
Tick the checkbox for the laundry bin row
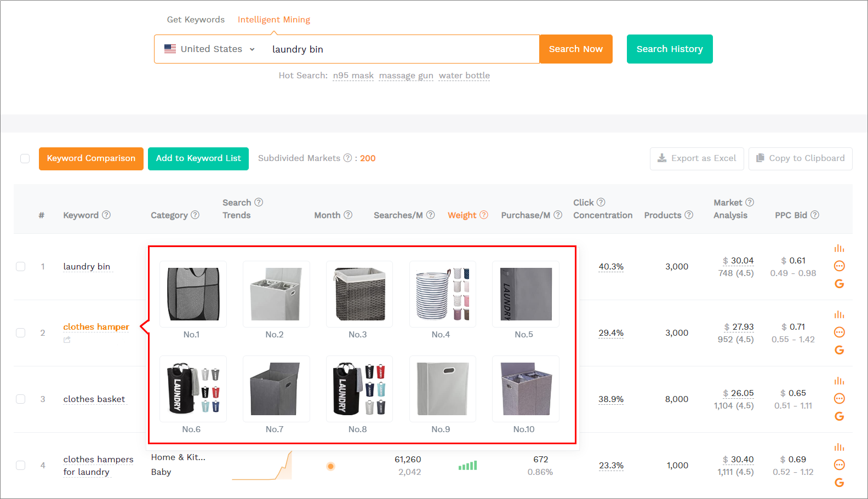click(21, 267)
